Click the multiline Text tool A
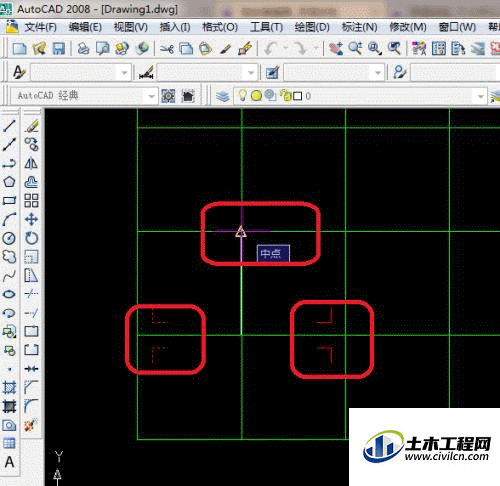 click(x=9, y=462)
